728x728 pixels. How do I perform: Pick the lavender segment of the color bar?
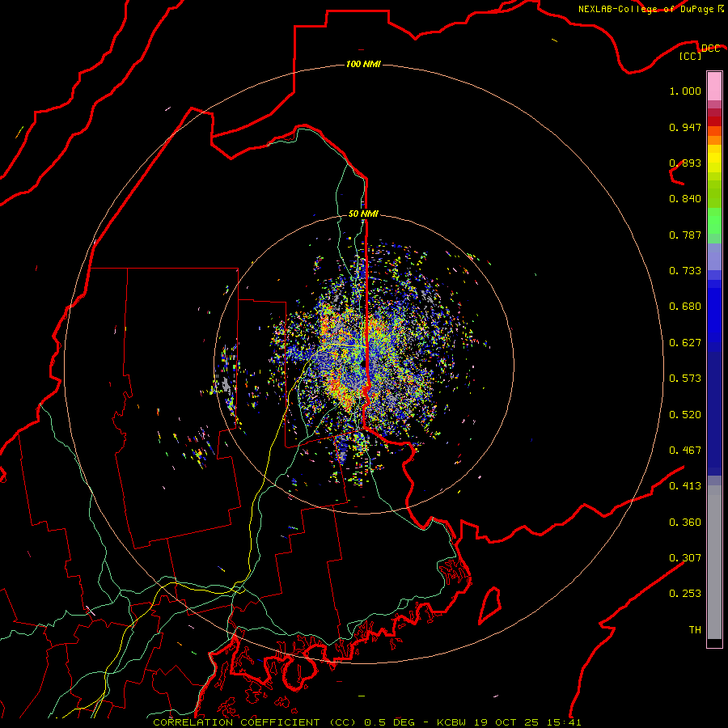coord(714,257)
